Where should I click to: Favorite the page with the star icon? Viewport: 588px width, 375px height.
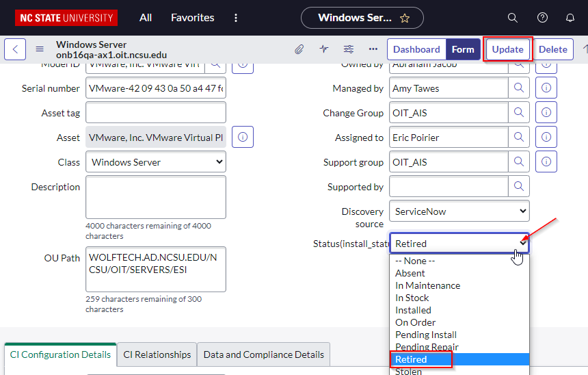click(405, 18)
